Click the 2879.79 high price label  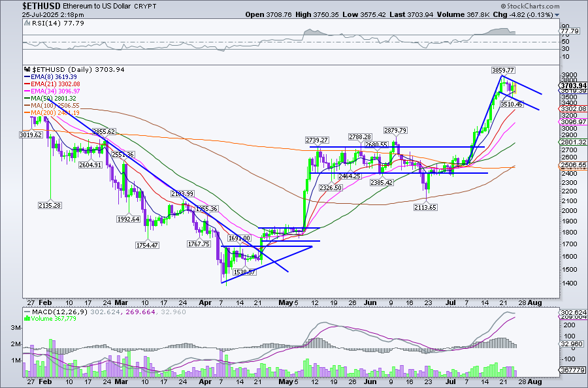click(x=395, y=130)
